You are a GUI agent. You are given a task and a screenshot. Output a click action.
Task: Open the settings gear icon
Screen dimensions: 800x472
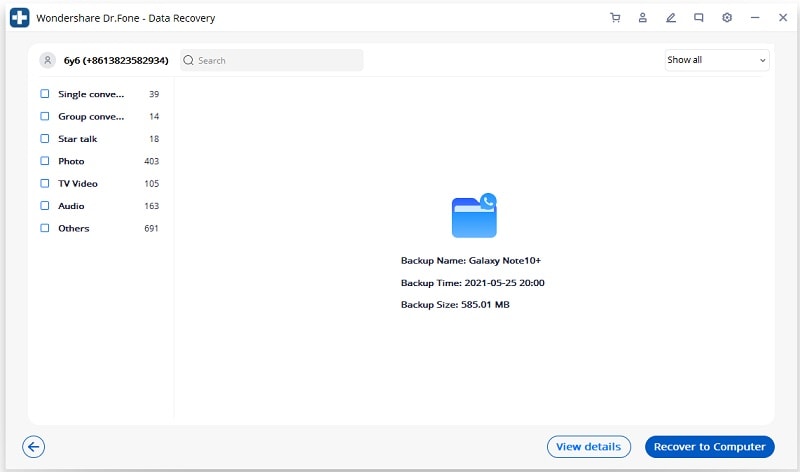(x=727, y=18)
